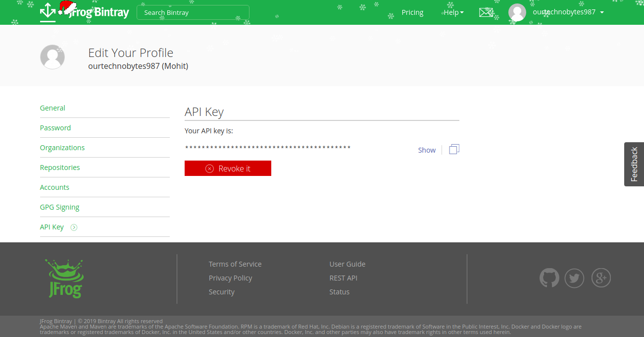644x337 pixels.
Task: Open Terms of Service footer link
Action: click(x=235, y=264)
